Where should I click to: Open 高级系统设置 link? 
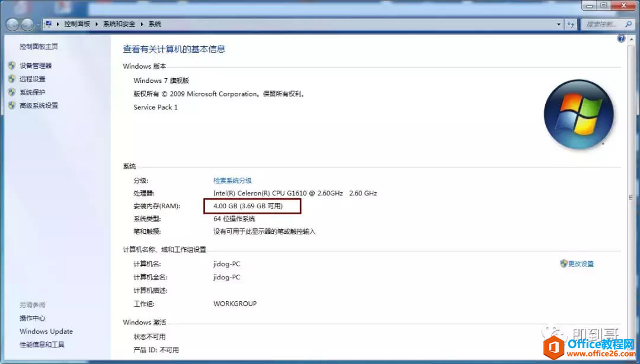point(39,105)
